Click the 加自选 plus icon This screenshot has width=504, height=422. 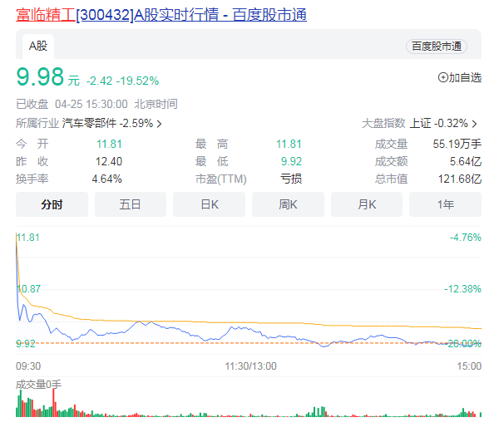point(442,78)
